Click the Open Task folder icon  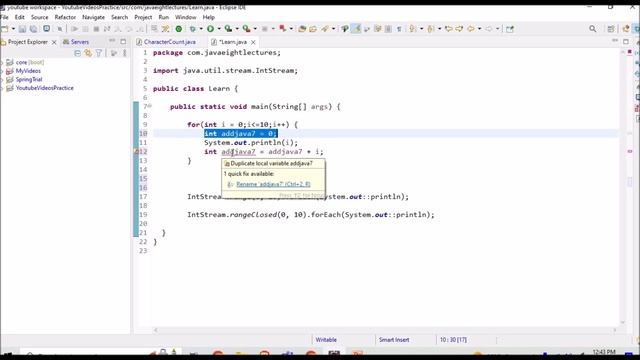(x=313, y=29)
